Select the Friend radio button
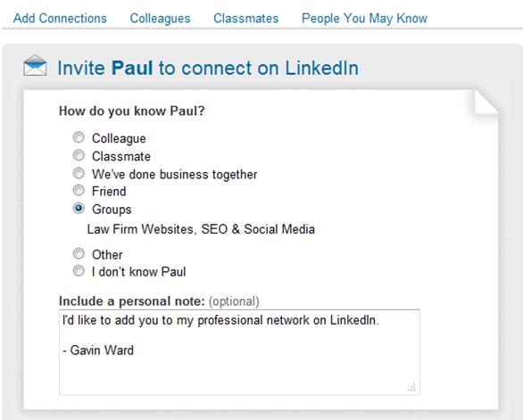The width and height of the screenshot is (523, 420). coord(79,190)
